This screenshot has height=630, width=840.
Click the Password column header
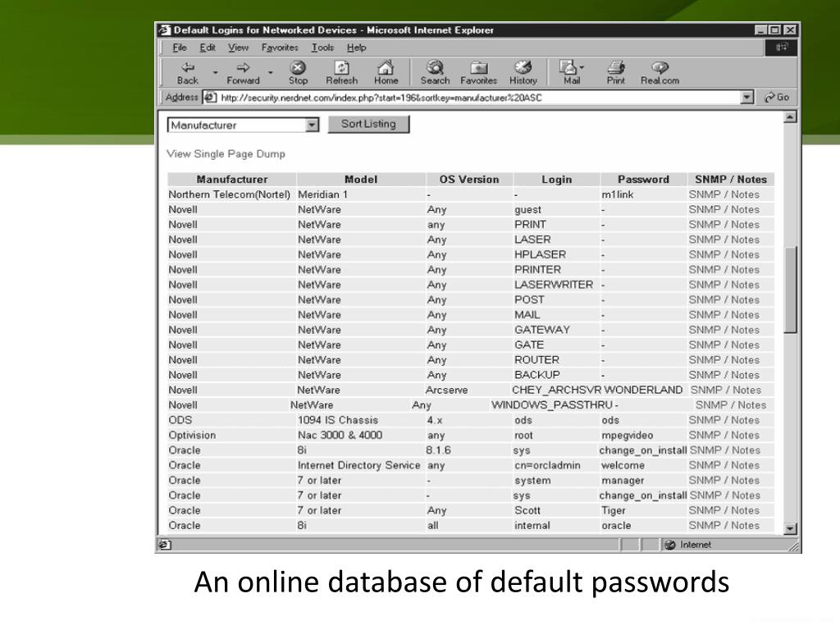coord(643,180)
